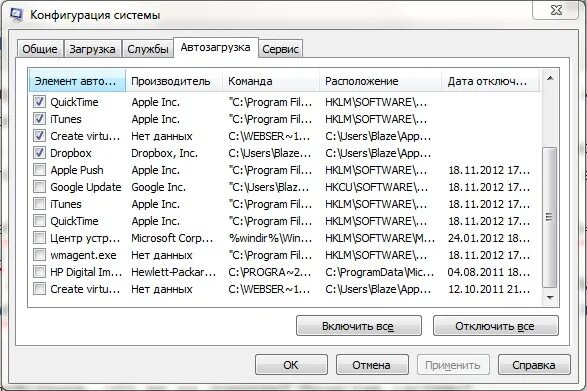Uncheck the enabled iTunes startup item
This screenshot has width=587, height=391.
pyautogui.click(x=39, y=119)
